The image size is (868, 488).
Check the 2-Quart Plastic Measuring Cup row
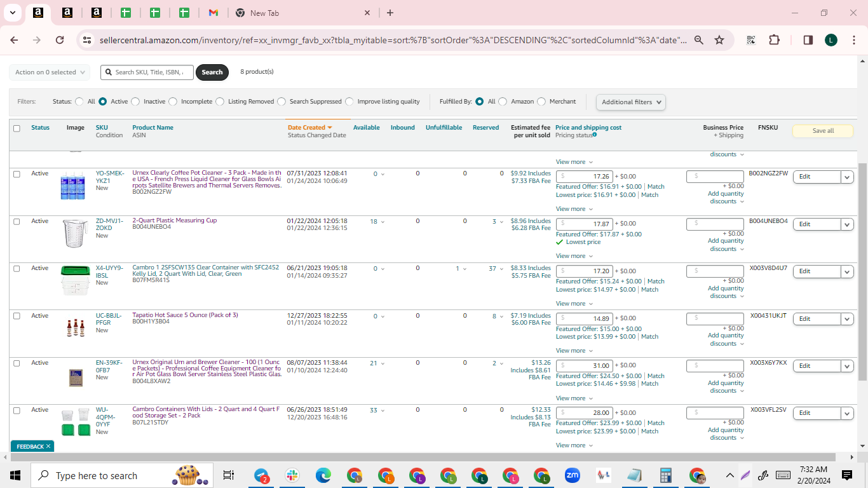17,222
